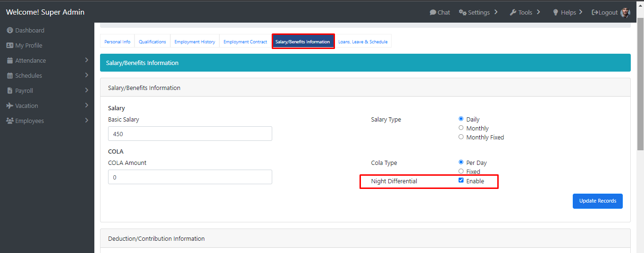The image size is (644, 253).
Task: Click the Logout arrow icon
Action: click(595, 12)
